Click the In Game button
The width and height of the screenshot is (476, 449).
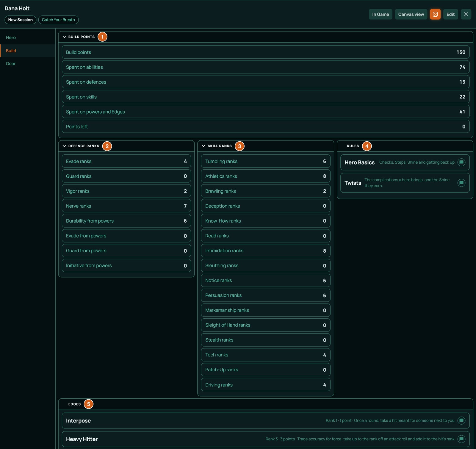pos(381,14)
